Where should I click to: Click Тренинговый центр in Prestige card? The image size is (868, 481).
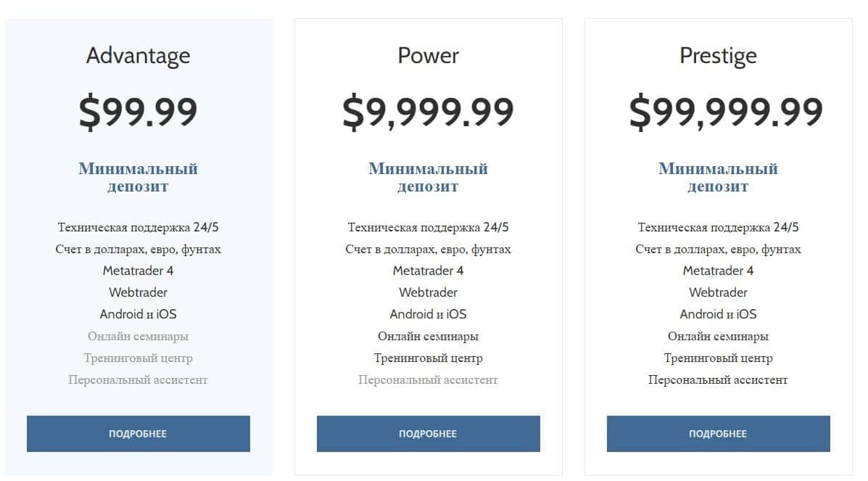(x=718, y=358)
